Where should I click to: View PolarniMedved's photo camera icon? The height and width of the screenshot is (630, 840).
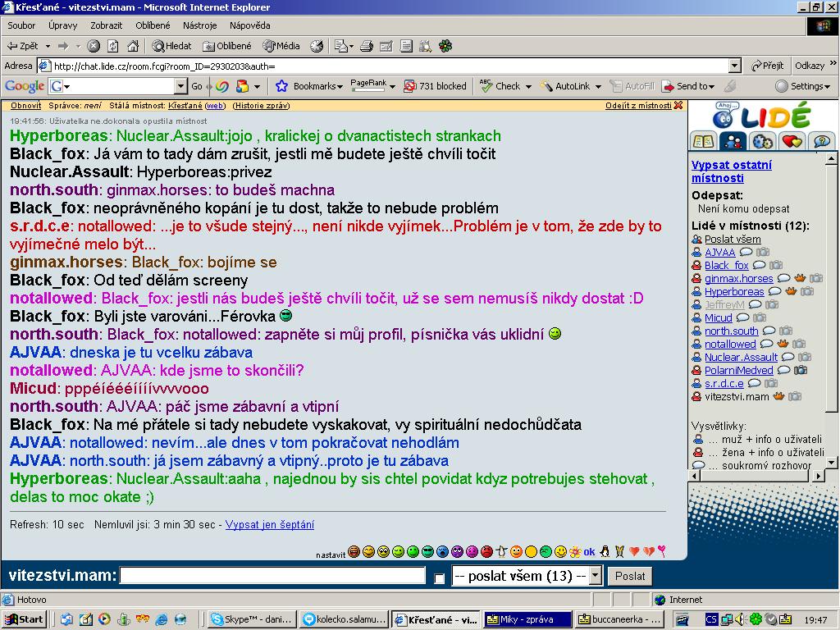pos(801,370)
